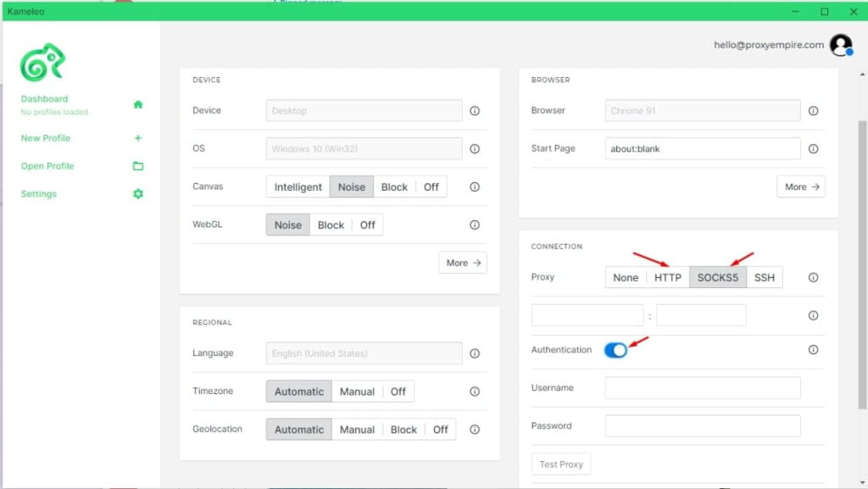Open the Device dropdown showing Desktop
868x489 pixels.
(x=364, y=111)
